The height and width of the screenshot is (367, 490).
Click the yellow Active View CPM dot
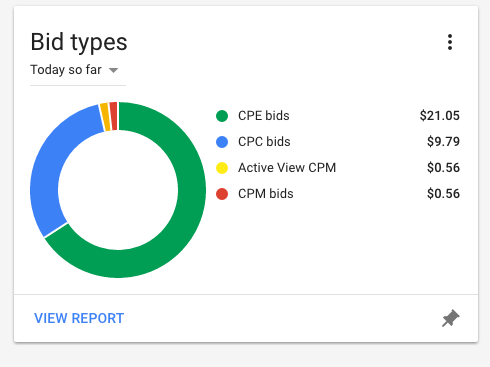point(222,168)
